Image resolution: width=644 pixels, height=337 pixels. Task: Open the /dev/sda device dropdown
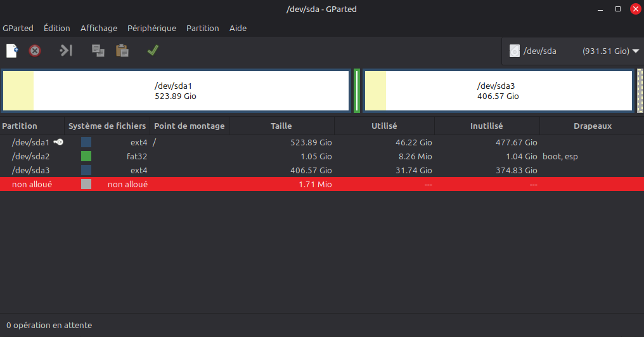click(x=635, y=51)
